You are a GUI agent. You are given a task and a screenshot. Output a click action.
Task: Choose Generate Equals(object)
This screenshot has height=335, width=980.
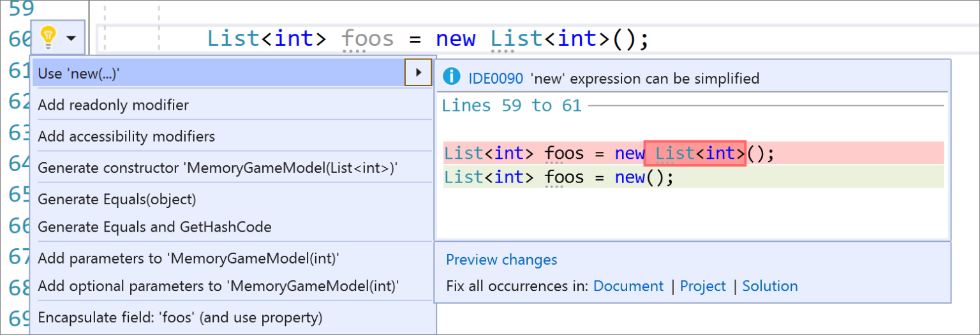tap(117, 199)
